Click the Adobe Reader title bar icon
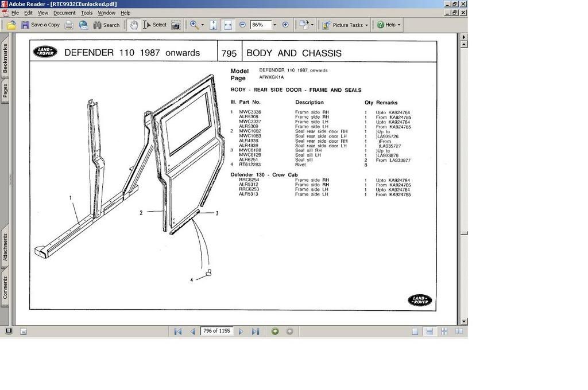The height and width of the screenshot is (390, 588). (x=4, y=4)
